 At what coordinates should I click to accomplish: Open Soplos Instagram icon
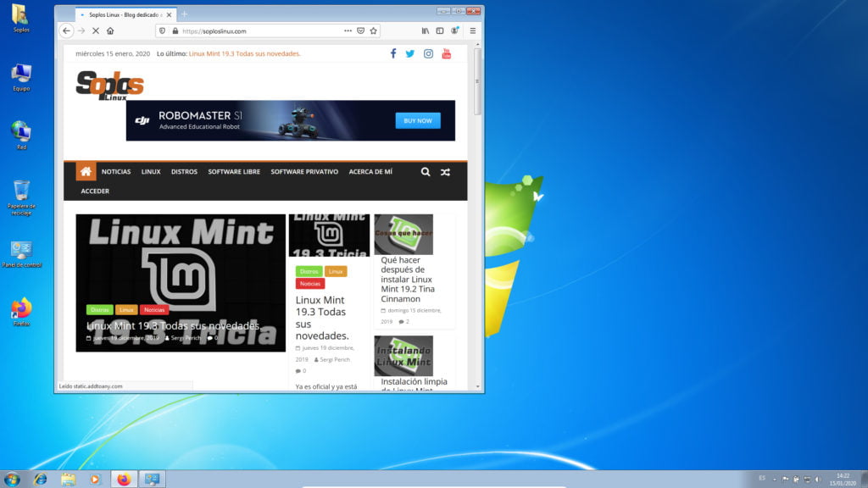tap(428, 53)
